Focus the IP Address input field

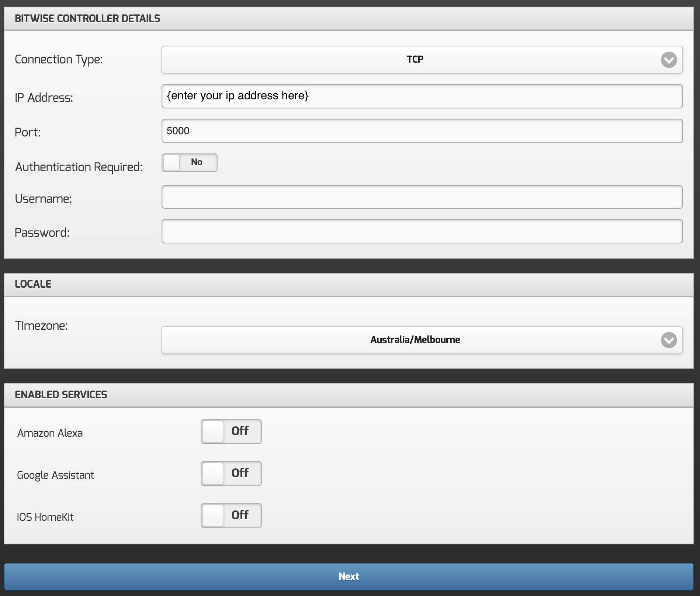tap(422, 96)
